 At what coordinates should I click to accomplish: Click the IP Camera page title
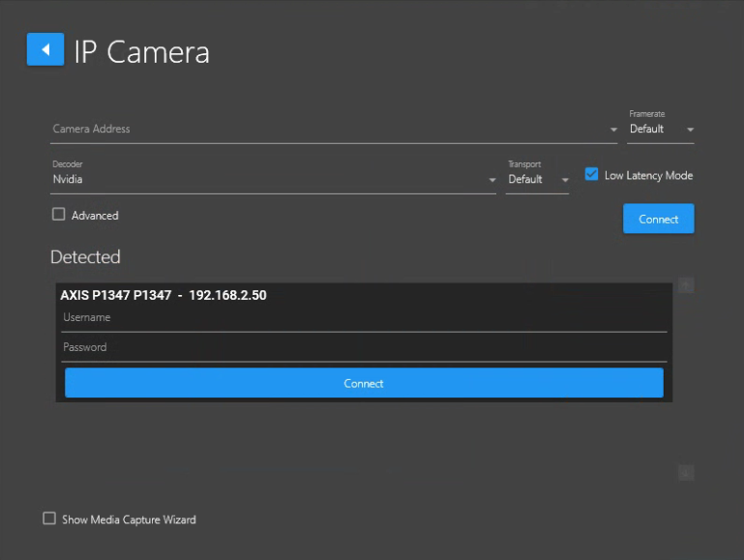click(x=141, y=51)
